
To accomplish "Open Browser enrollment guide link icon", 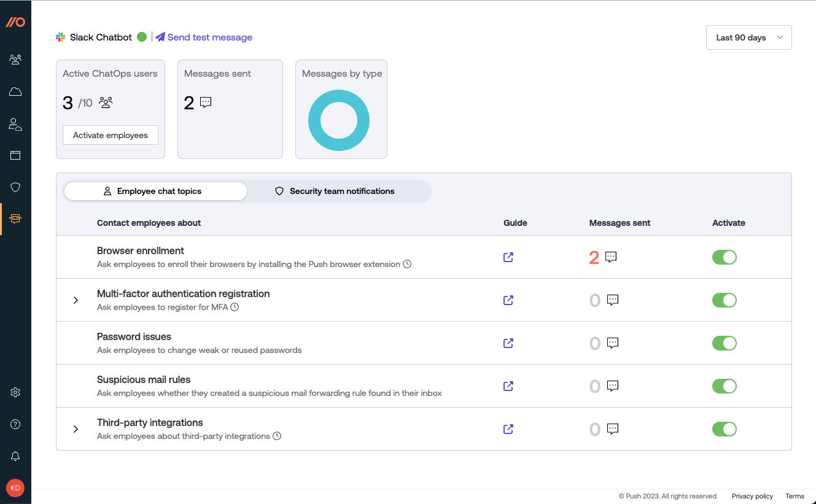I will point(508,257).
